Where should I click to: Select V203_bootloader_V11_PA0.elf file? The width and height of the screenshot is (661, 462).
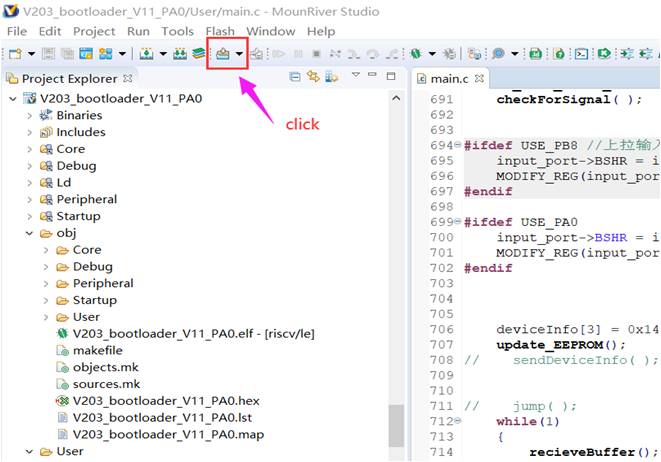pyautogui.click(x=185, y=333)
